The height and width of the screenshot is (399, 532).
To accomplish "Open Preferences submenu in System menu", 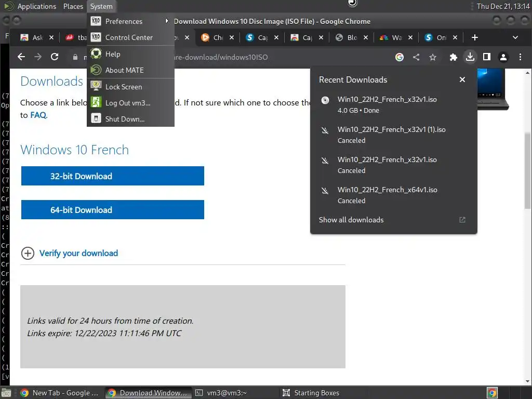I will 130,21.
